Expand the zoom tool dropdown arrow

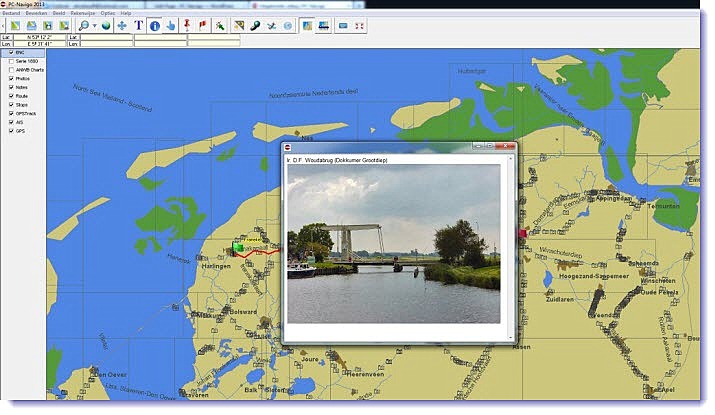[x=94, y=26]
